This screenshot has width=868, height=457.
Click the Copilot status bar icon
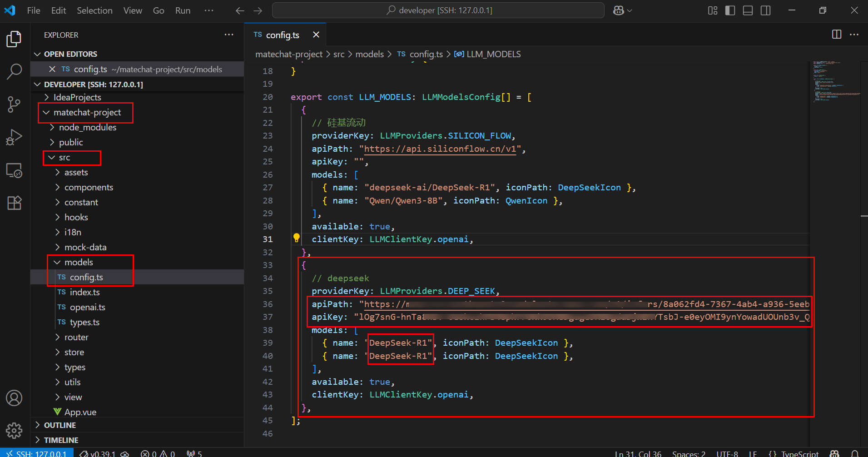coord(834,453)
